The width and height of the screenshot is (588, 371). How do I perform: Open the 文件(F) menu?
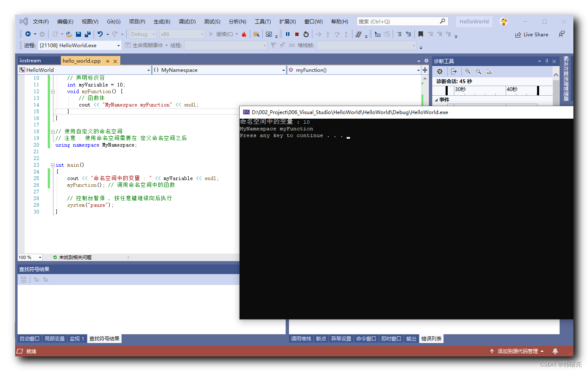pos(41,22)
